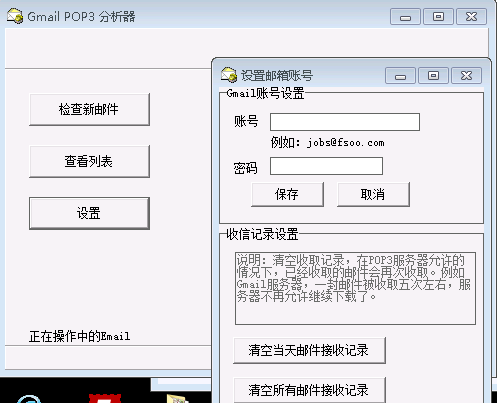This screenshot has width=497, height=403.
Task: Save account with the 保存 button
Action: (287, 194)
